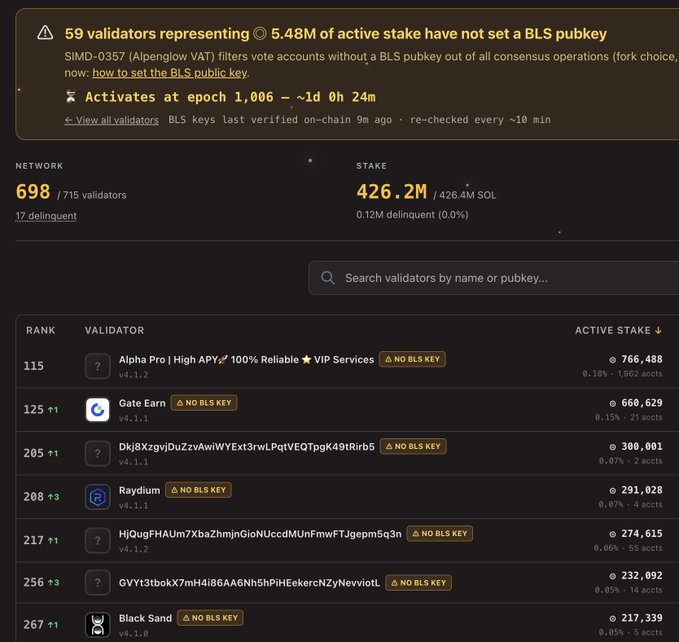
Task: Go back via View all validators link
Action: coord(112,120)
